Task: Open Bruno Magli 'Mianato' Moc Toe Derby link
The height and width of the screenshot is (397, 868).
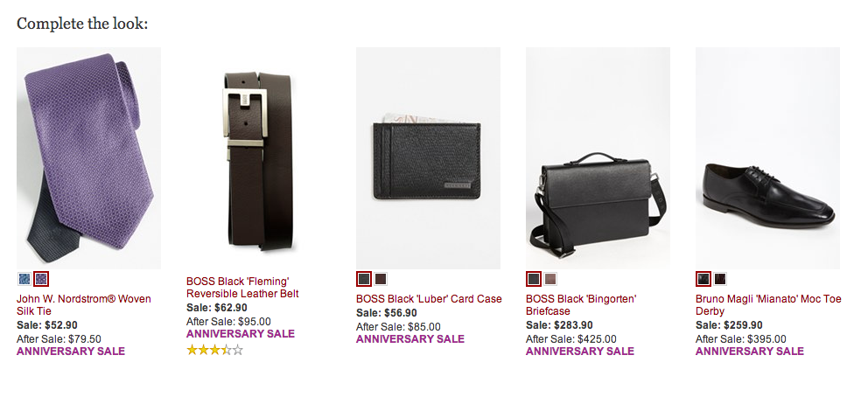Action: (768, 305)
